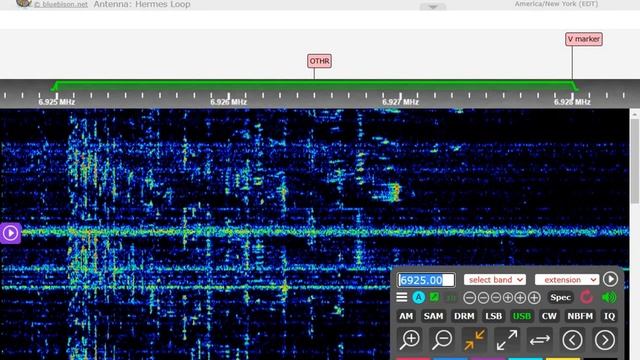Open the bluebison.net link
640x360 pixels.
click(x=61, y=4)
